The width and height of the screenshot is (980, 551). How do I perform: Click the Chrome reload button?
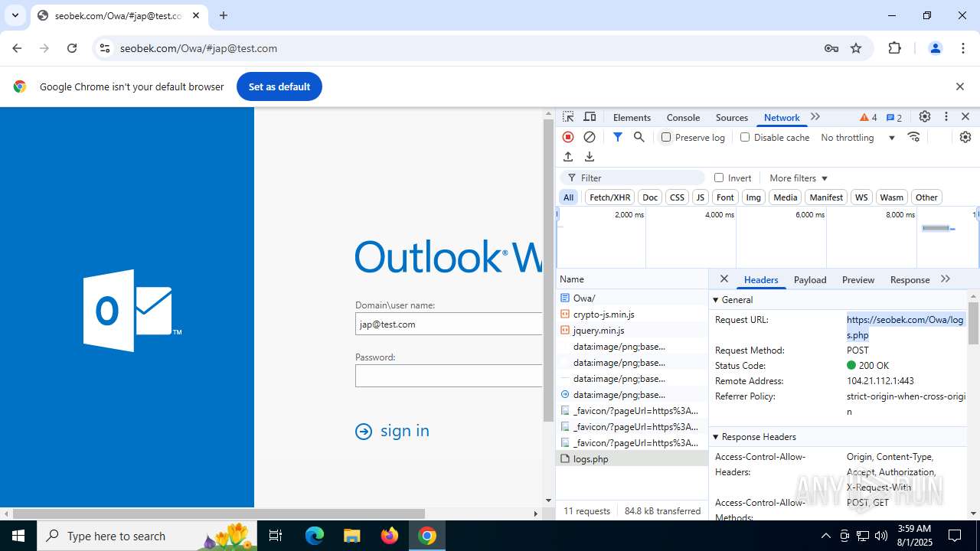[x=72, y=48]
